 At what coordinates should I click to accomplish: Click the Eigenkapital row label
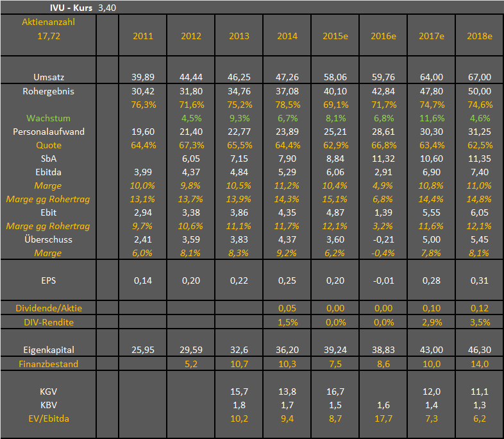(x=49, y=350)
